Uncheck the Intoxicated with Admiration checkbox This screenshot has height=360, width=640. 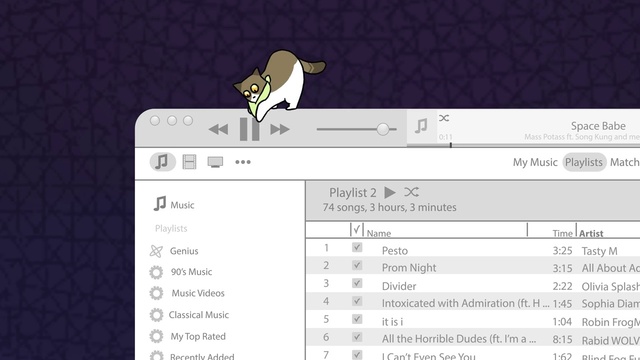point(357,301)
